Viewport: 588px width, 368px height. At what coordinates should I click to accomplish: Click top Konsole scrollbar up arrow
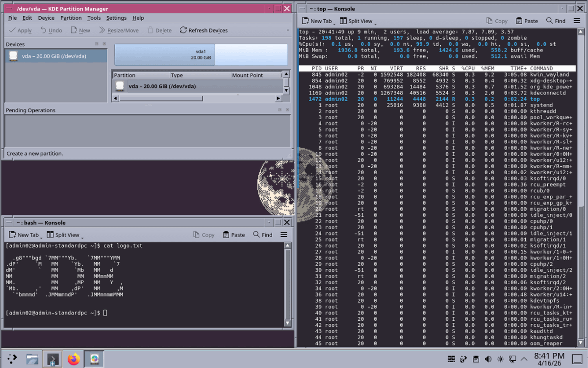tap(581, 32)
